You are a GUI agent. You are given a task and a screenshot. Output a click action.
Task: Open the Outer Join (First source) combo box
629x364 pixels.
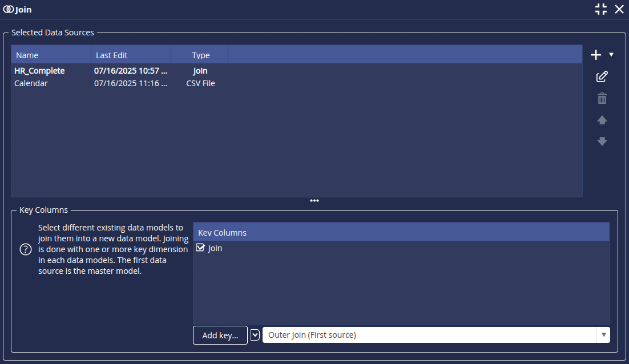436,335
